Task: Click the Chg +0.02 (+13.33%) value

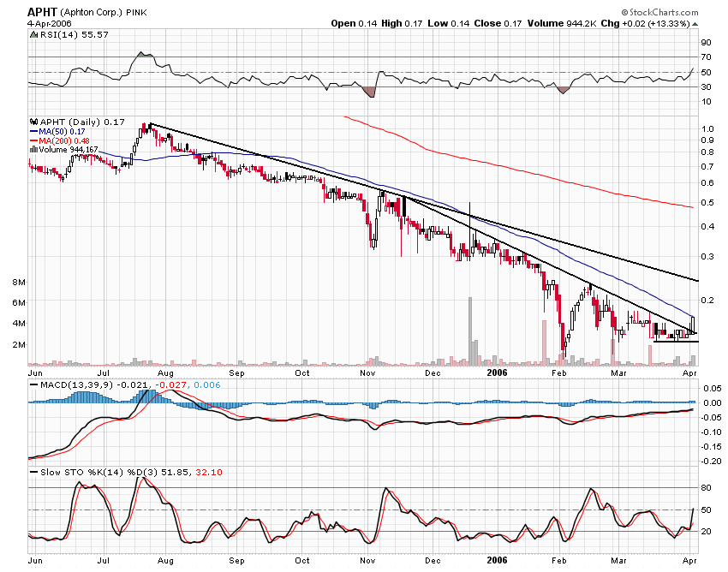Action: pos(646,23)
